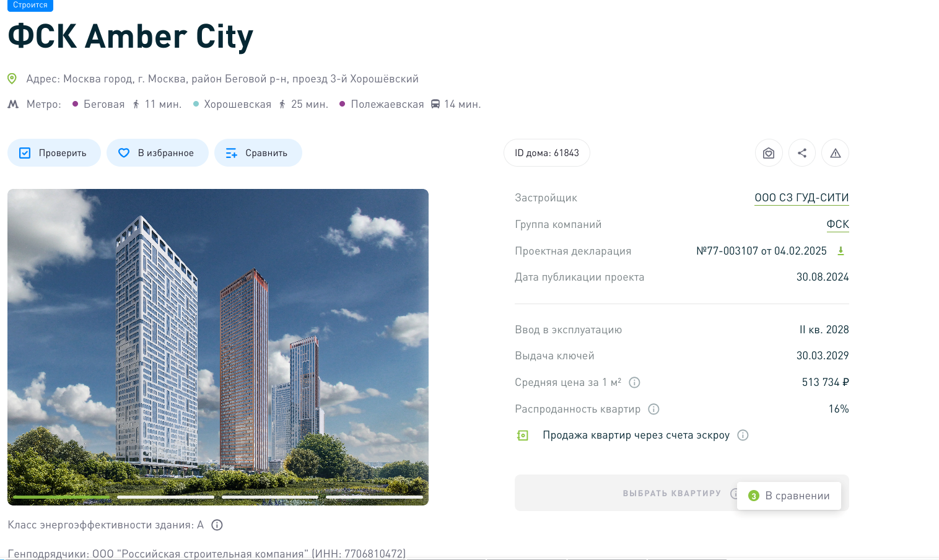Click the sold percentage 16%
Viewport: 939px width, 560px height.
(x=839, y=409)
